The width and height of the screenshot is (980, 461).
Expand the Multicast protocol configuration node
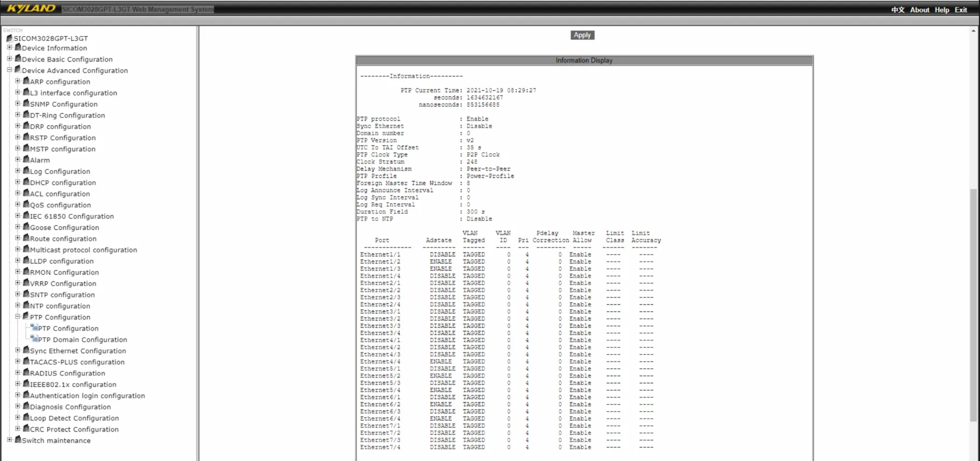pyautogui.click(x=18, y=249)
